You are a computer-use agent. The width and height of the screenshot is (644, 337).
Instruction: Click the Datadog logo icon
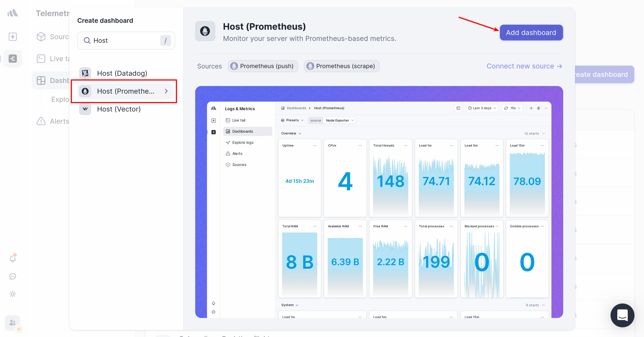85,73
